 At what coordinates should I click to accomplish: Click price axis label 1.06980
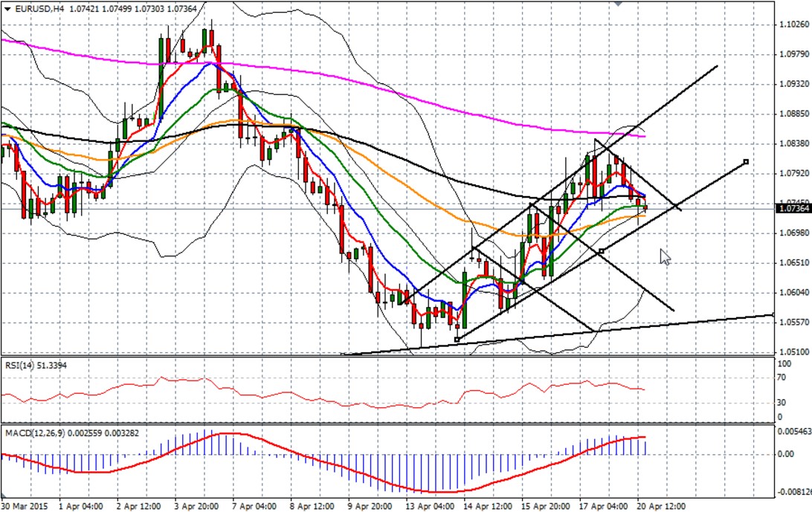pos(794,233)
